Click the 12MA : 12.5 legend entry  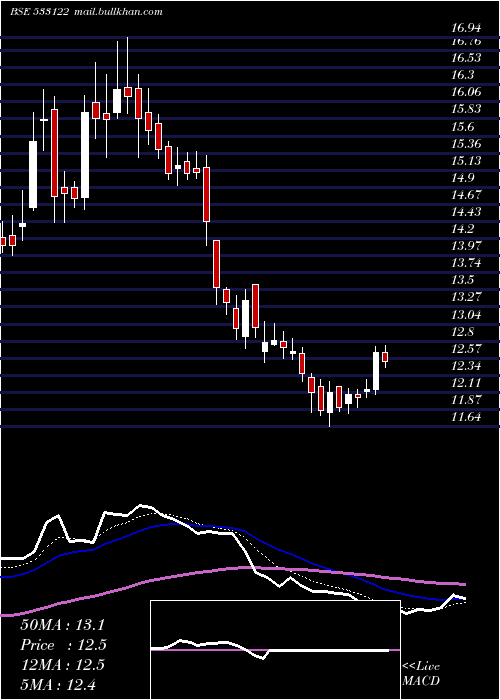62,665
